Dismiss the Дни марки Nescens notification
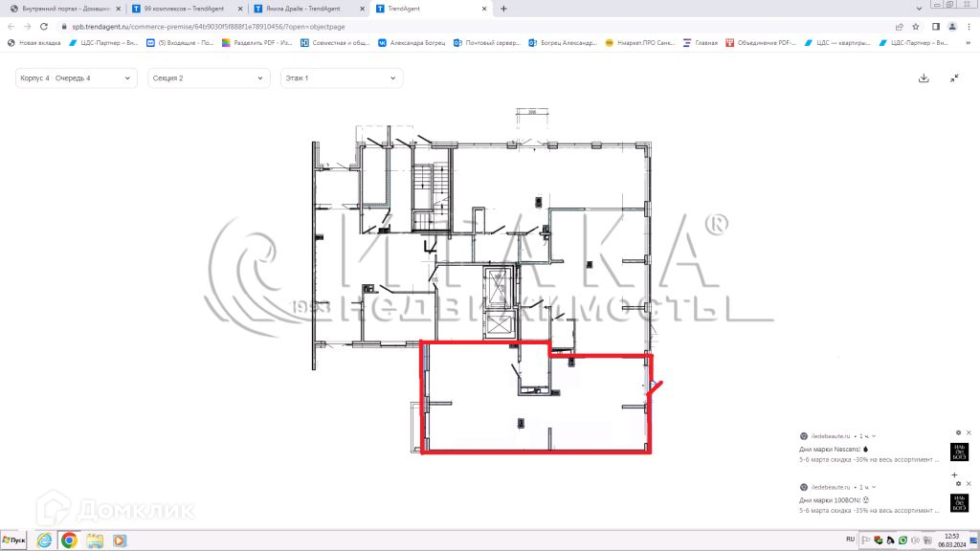Image resolution: width=980 pixels, height=551 pixels. [x=969, y=433]
